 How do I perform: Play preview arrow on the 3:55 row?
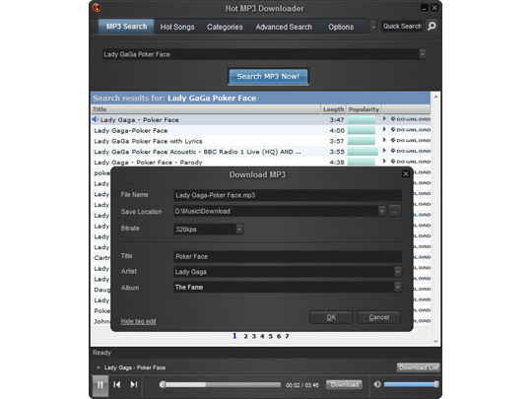[384, 151]
